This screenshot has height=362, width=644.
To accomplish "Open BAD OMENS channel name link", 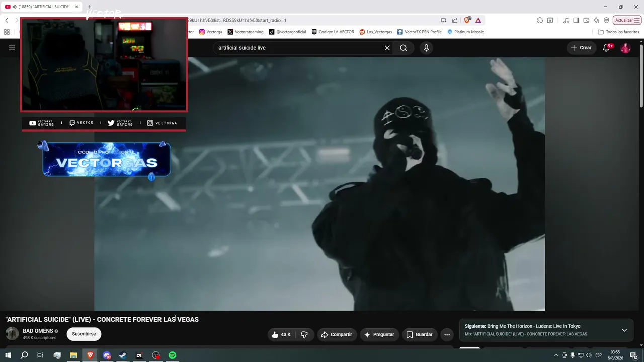I will coord(38,331).
